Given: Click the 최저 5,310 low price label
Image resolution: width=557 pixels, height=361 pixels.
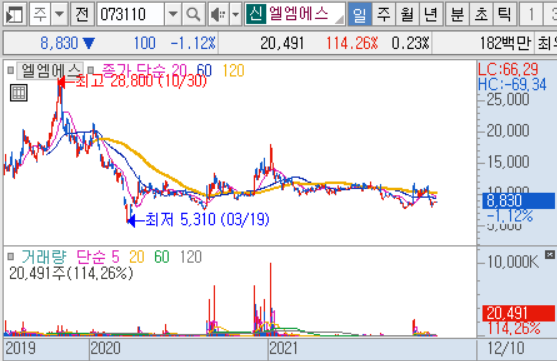Looking at the screenshot, I should (x=207, y=219).
